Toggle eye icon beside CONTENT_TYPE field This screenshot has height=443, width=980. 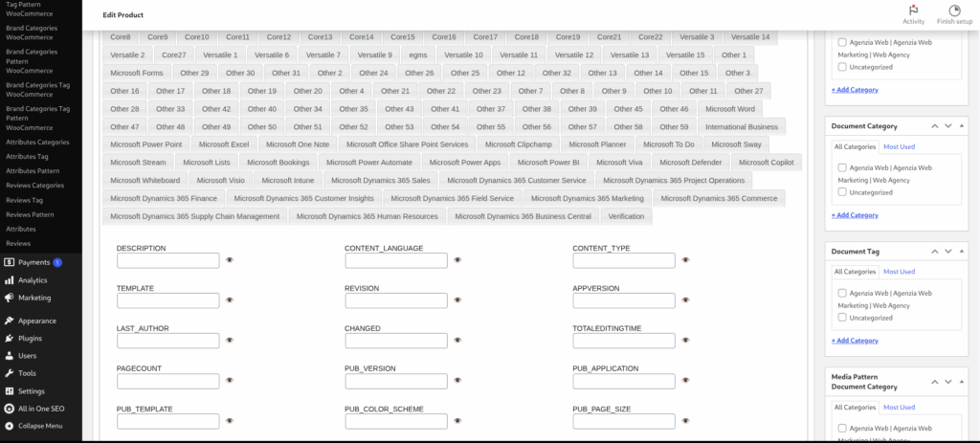tap(685, 260)
